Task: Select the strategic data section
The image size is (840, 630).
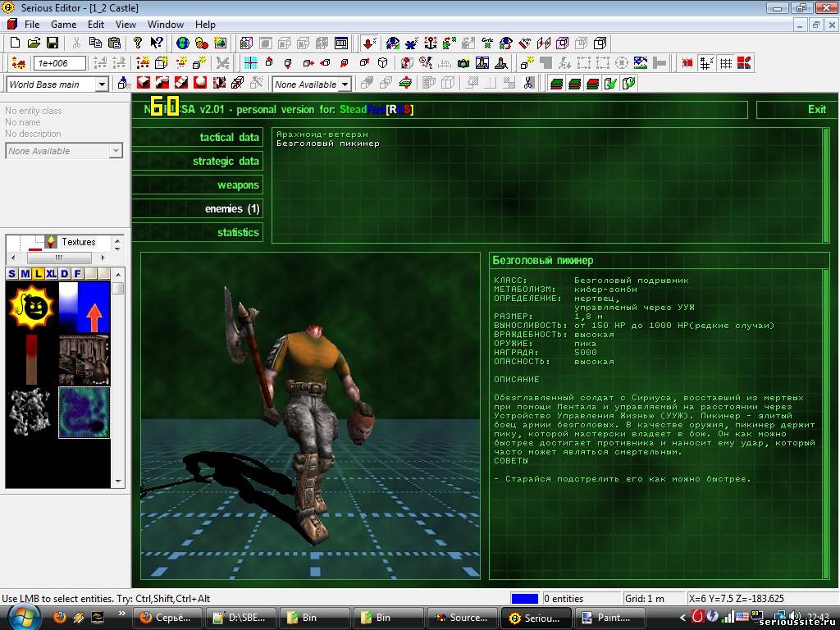Action: coord(198,161)
